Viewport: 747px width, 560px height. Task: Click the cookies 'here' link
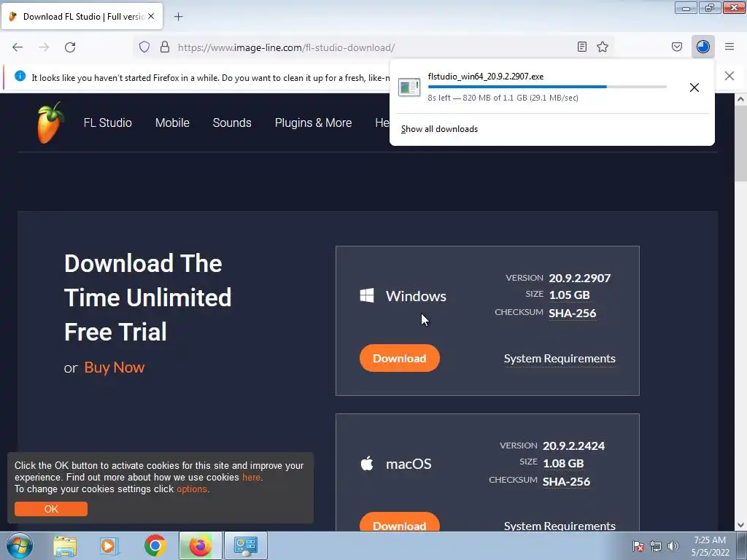point(251,477)
